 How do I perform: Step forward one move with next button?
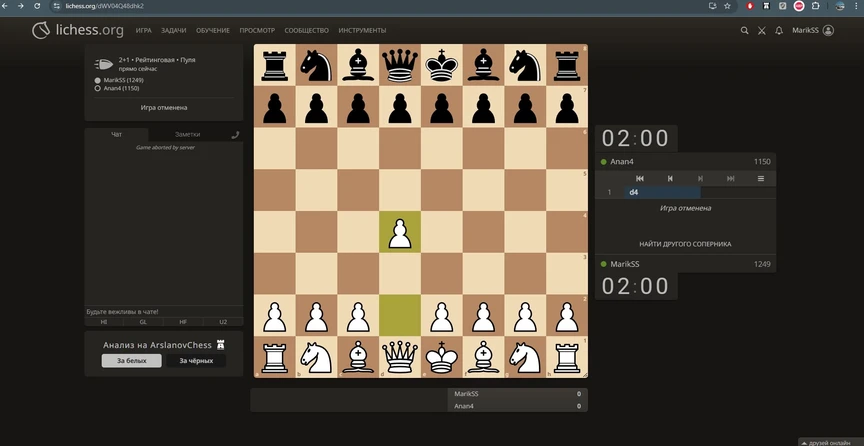click(700, 178)
